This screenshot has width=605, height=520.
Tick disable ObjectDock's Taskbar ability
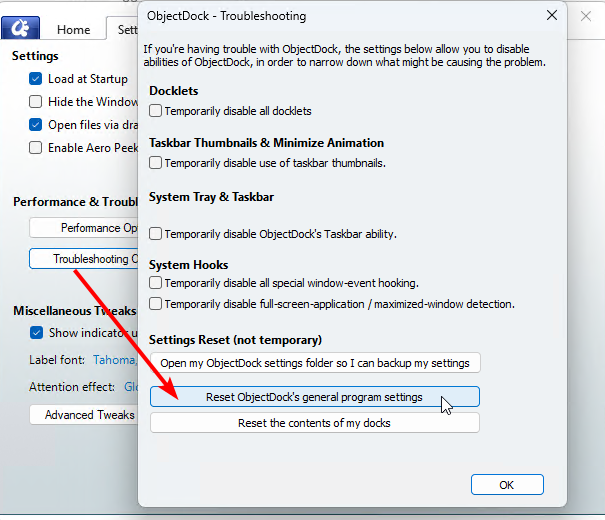156,233
